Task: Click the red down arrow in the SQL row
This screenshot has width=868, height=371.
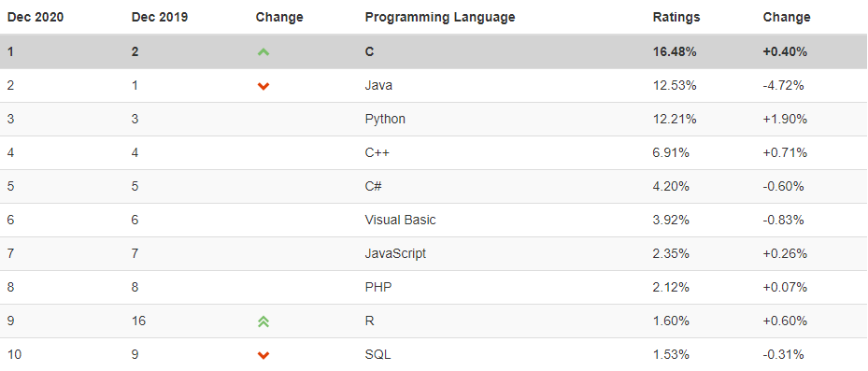Action: (x=263, y=355)
